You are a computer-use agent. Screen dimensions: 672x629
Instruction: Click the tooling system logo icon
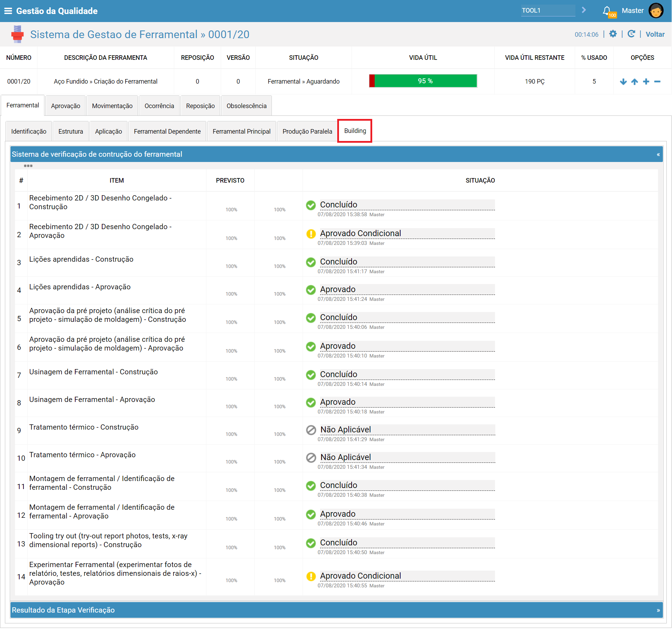17,34
